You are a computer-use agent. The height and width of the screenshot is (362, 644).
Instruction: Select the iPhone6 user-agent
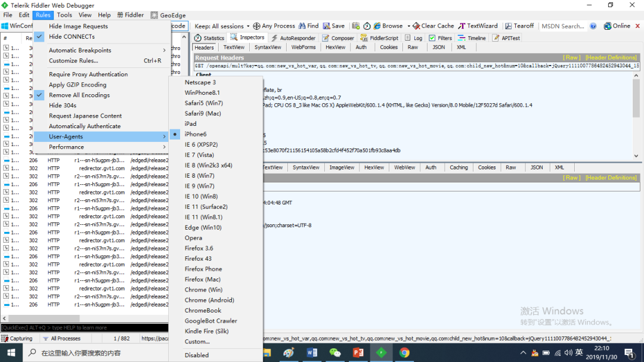click(216, 134)
